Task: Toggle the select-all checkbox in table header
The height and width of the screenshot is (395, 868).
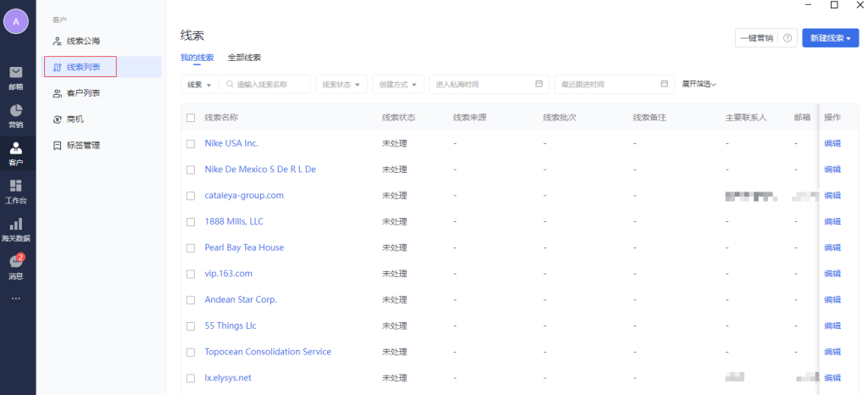Action: click(x=191, y=118)
